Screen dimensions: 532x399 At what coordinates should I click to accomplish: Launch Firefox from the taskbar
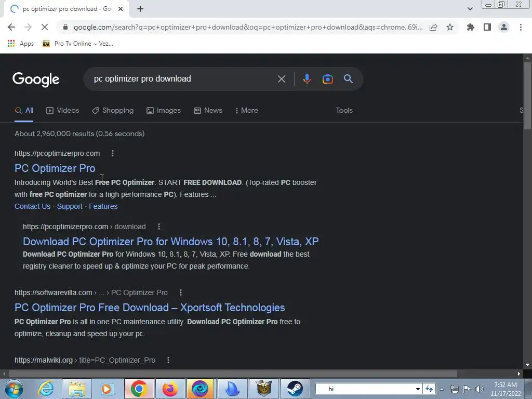[x=170, y=389]
